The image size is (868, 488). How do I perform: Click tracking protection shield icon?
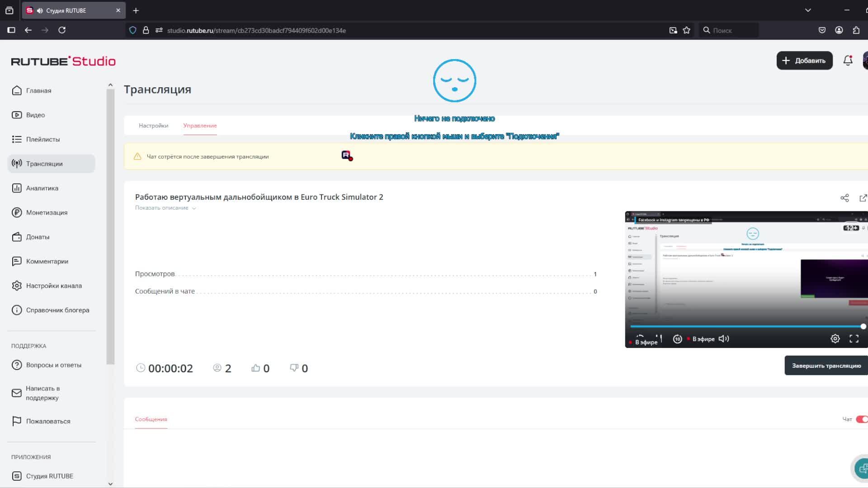click(x=132, y=30)
